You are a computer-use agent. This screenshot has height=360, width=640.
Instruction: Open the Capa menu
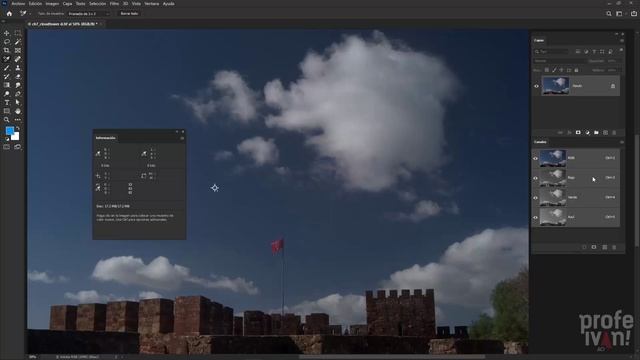(67, 4)
